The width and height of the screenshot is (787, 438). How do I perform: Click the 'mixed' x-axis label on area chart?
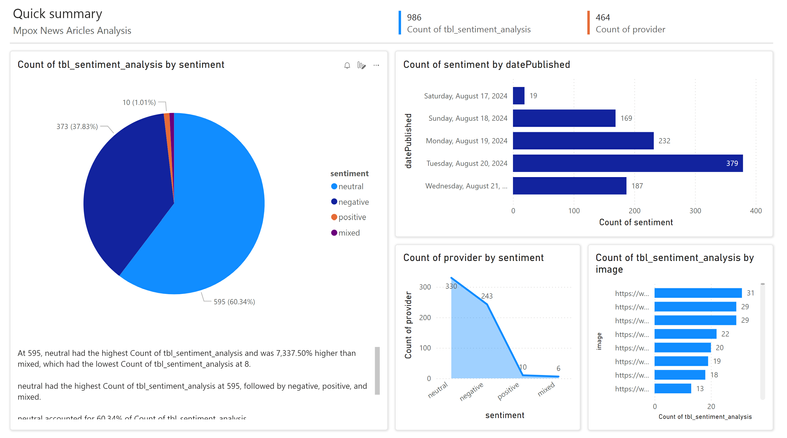pos(546,389)
